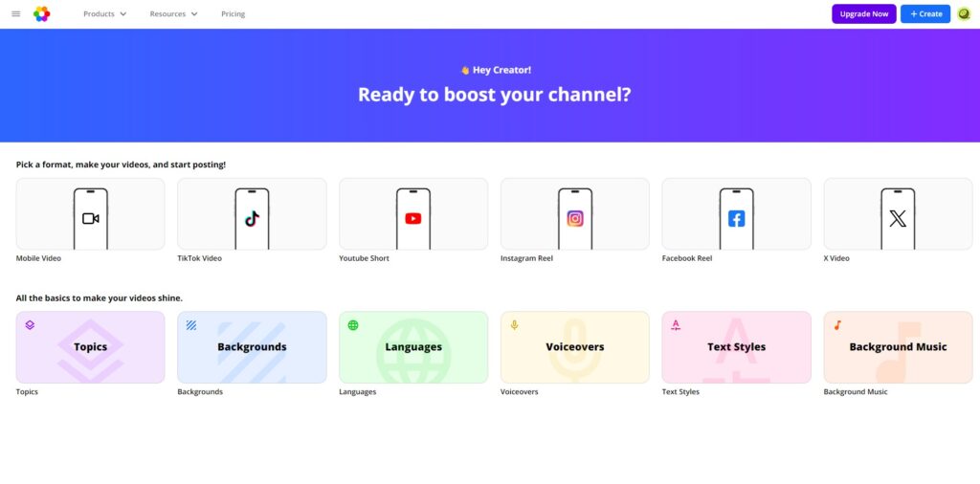Open the hamburger menu icon
This screenshot has height=484, width=980.
coord(16,13)
